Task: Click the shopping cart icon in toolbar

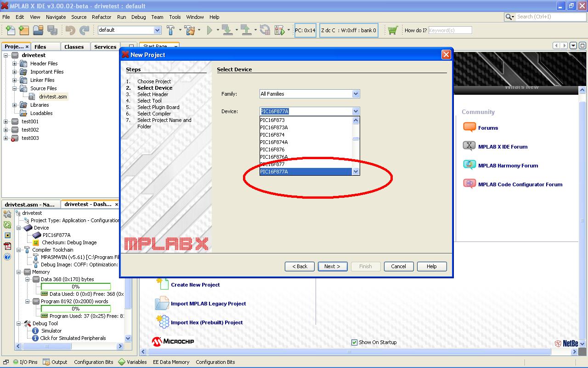Action: (x=392, y=30)
